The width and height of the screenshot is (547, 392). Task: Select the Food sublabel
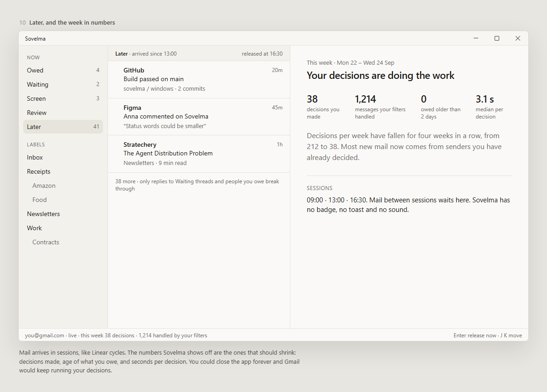tap(63, 200)
